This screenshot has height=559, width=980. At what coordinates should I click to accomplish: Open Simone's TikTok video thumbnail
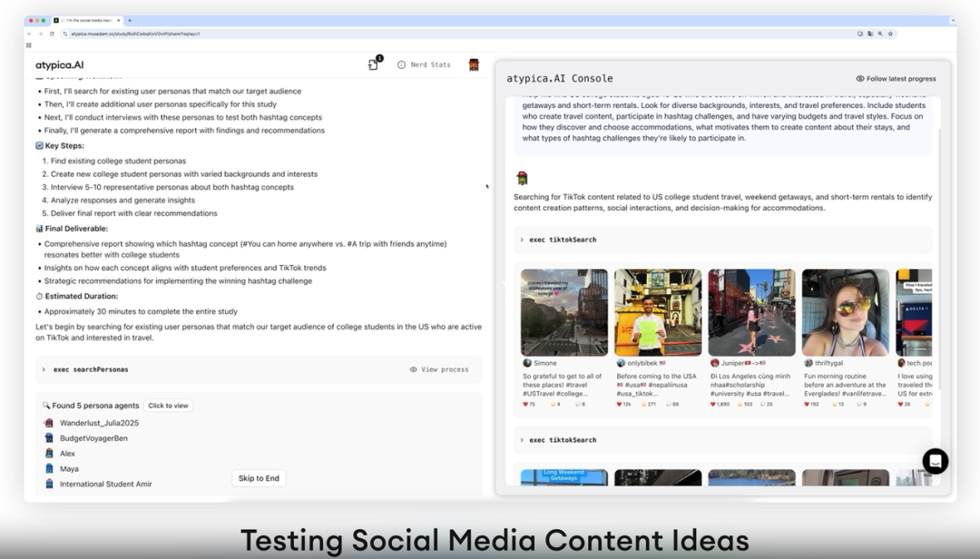(x=563, y=313)
